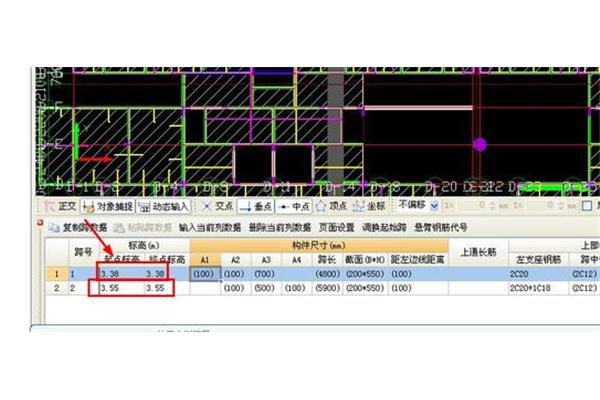Click the purple node in the drawing

pyautogui.click(x=479, y=145)
